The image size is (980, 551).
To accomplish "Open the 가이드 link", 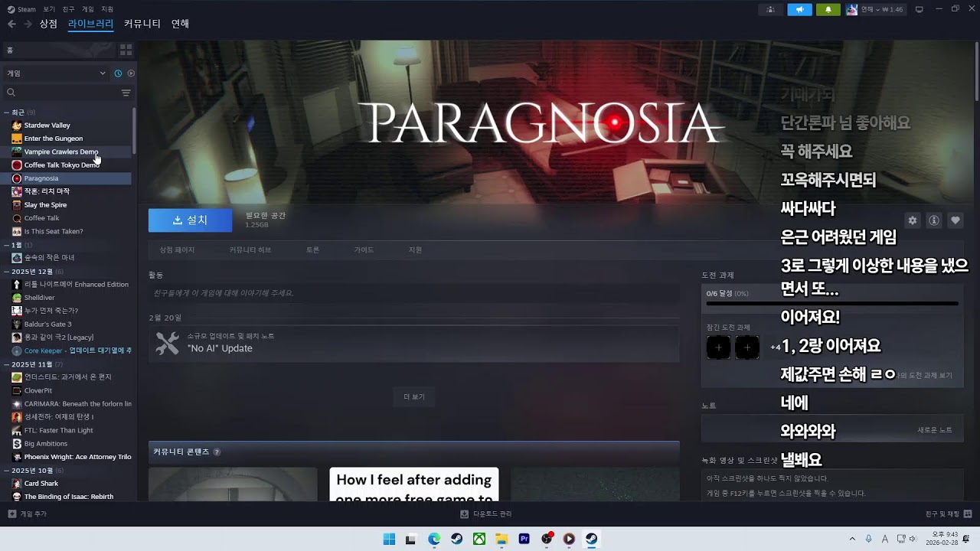I will (x=364, y=250).
